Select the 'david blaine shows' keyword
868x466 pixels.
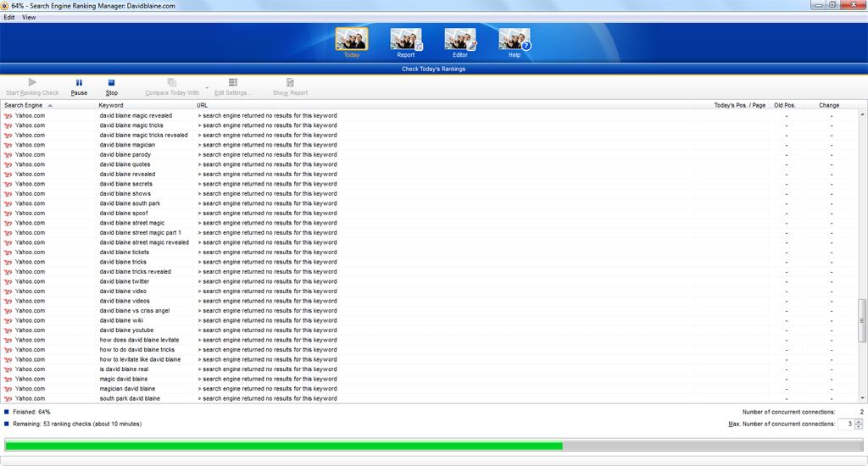(x=125, y=194)
